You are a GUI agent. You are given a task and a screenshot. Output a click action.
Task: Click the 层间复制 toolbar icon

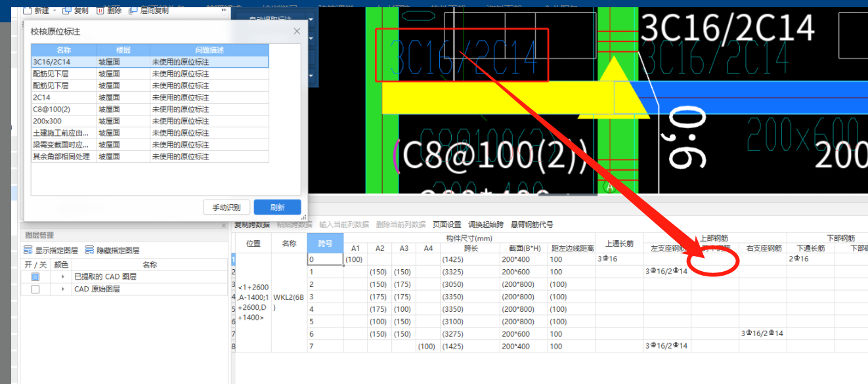[133, 11]
